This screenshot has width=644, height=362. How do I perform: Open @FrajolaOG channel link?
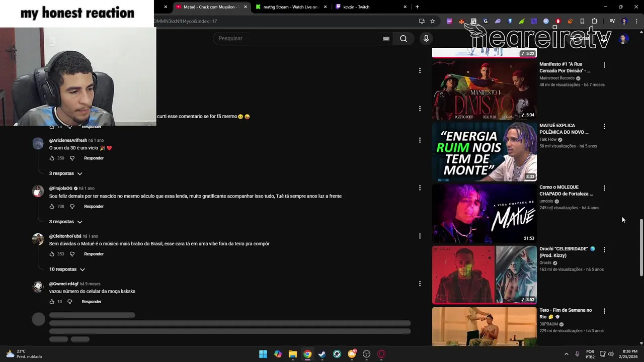pos(60,188)
